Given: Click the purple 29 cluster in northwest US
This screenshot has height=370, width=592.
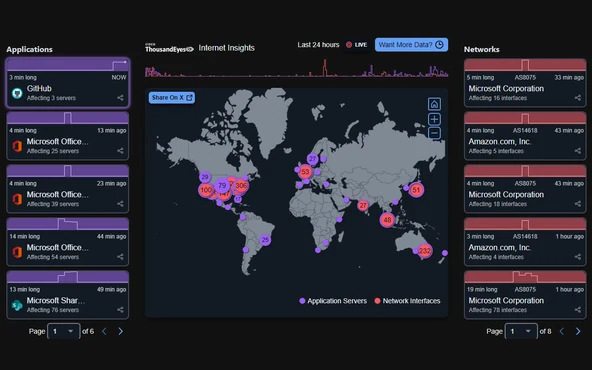Looking at the screenshot, I should coord(205,177).
